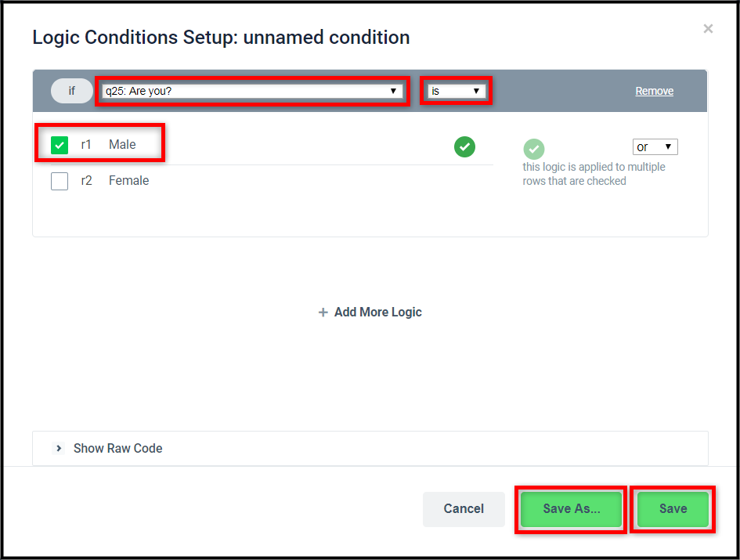Click the solid green checkmark circle icon
The height and width of the screenshot is (560, 740).
click(464, 146)
